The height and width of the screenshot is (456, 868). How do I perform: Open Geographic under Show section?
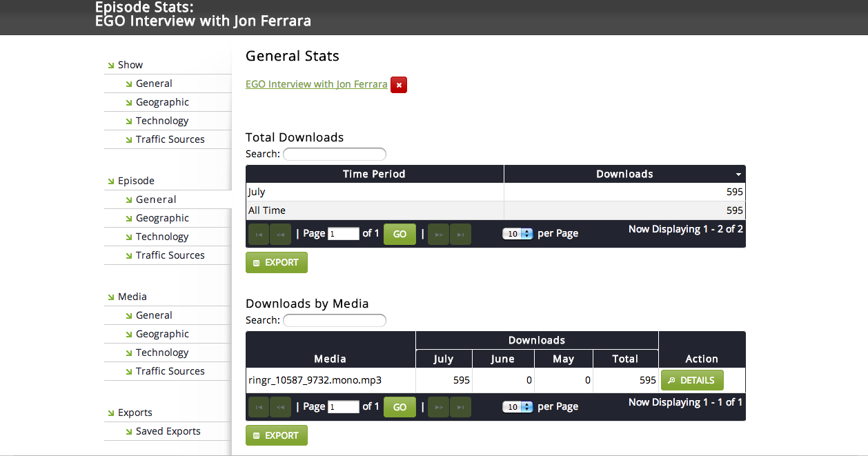162,102
